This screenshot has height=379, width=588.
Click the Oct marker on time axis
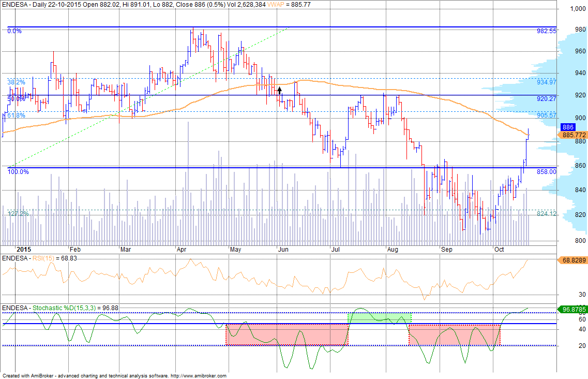pos(499,249)
